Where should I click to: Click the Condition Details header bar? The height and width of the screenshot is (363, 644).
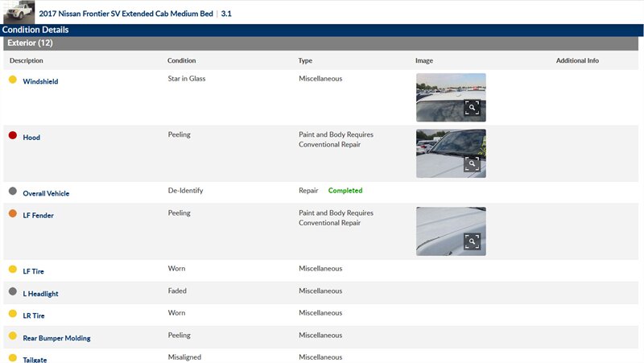tap(322, 30)
